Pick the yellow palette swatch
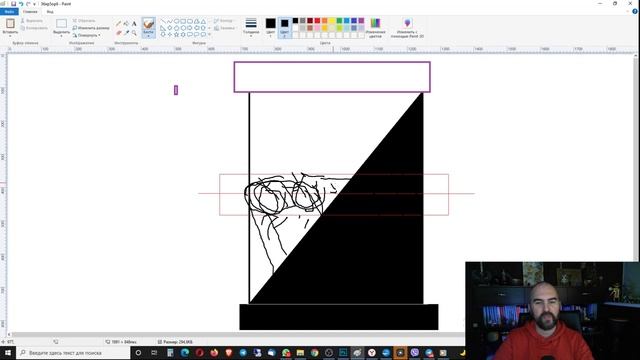 tap(332, 20)
